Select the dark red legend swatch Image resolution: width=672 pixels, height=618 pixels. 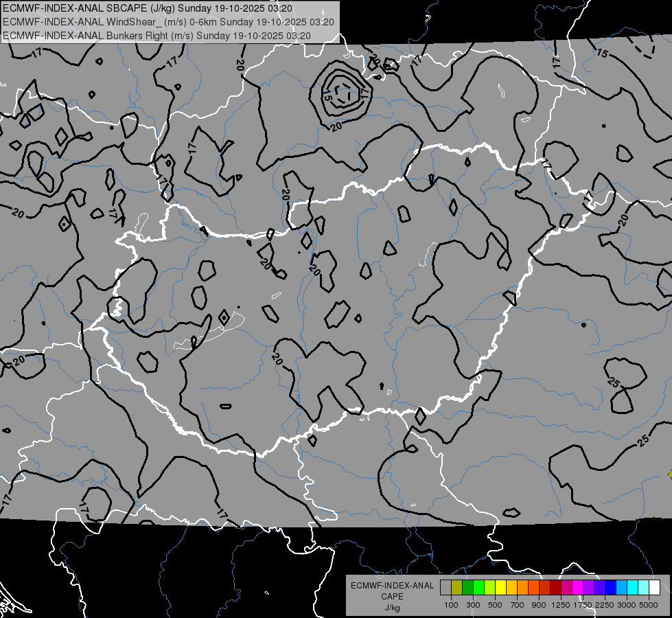click(555, 587)
